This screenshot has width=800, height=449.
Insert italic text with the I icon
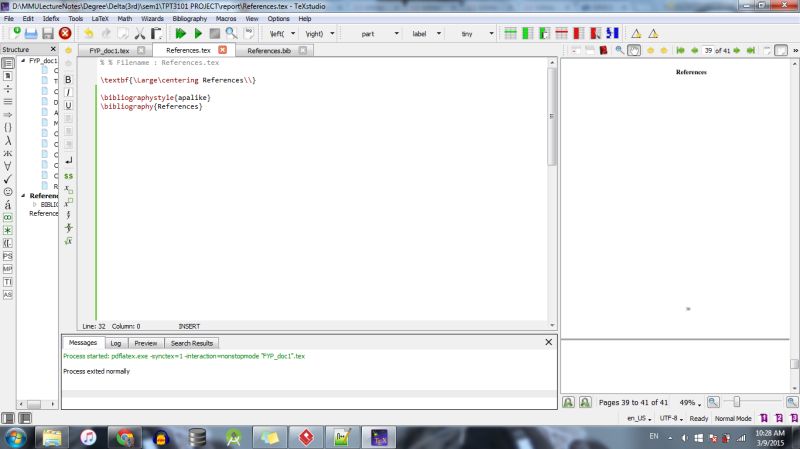point(68,92)
